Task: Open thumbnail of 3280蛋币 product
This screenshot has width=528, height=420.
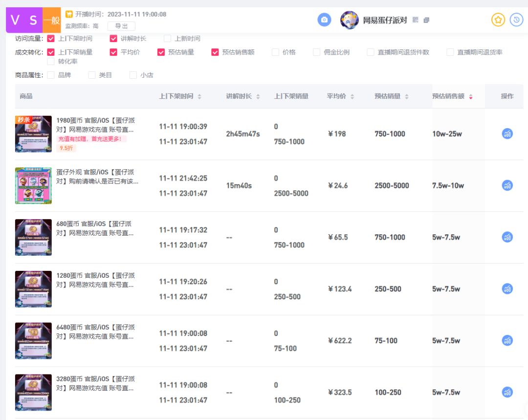Action: click(x=33, y=393)
